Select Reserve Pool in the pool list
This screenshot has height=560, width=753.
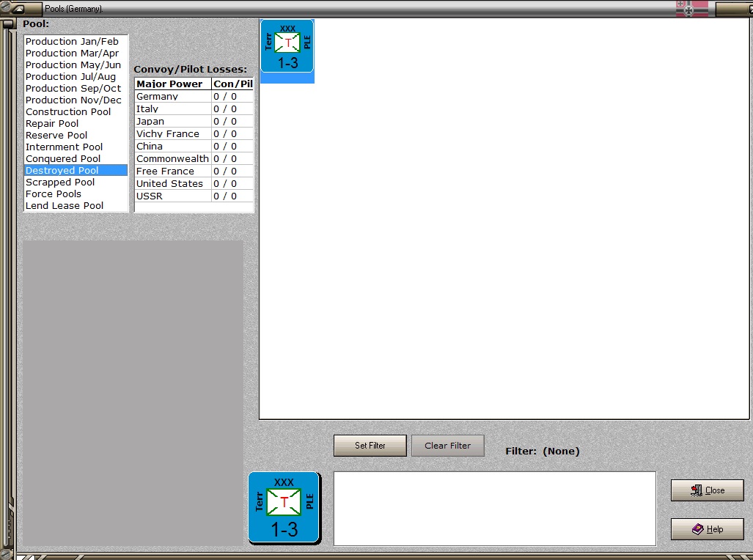click(56, 136)
